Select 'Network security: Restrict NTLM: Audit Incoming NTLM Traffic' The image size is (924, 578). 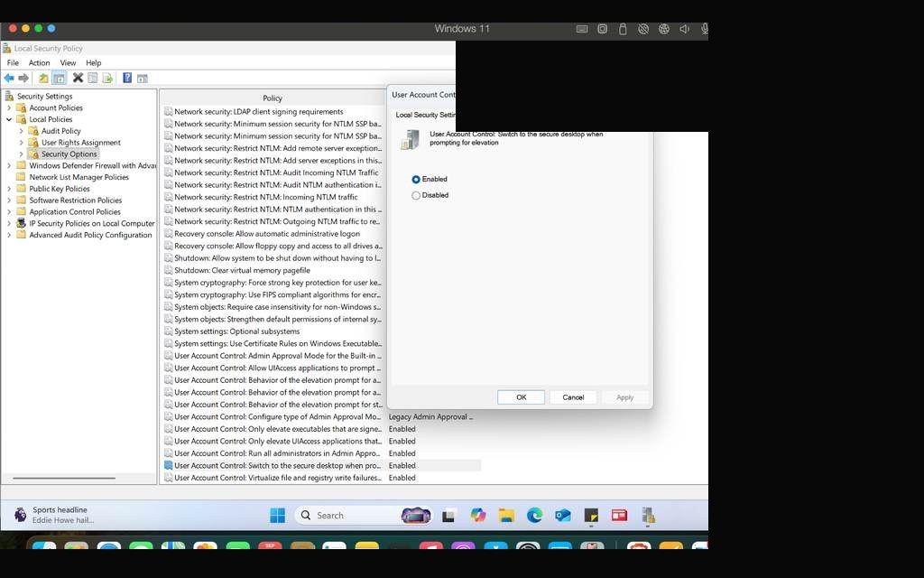[276, 172]
